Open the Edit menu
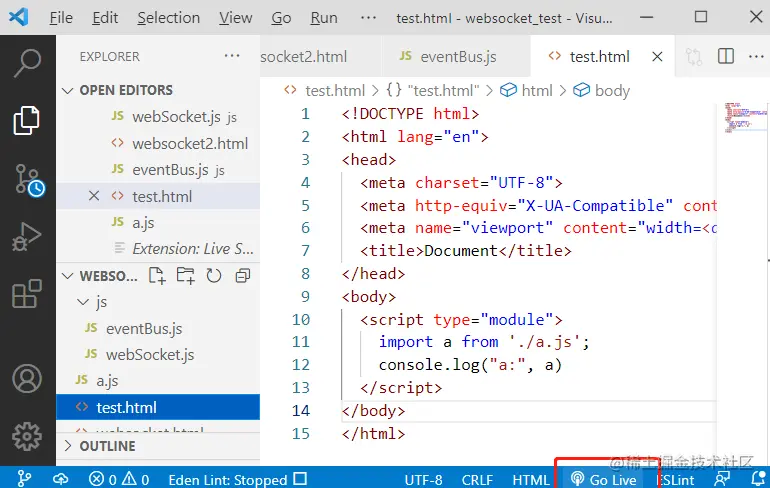 (x=105, y=18)
